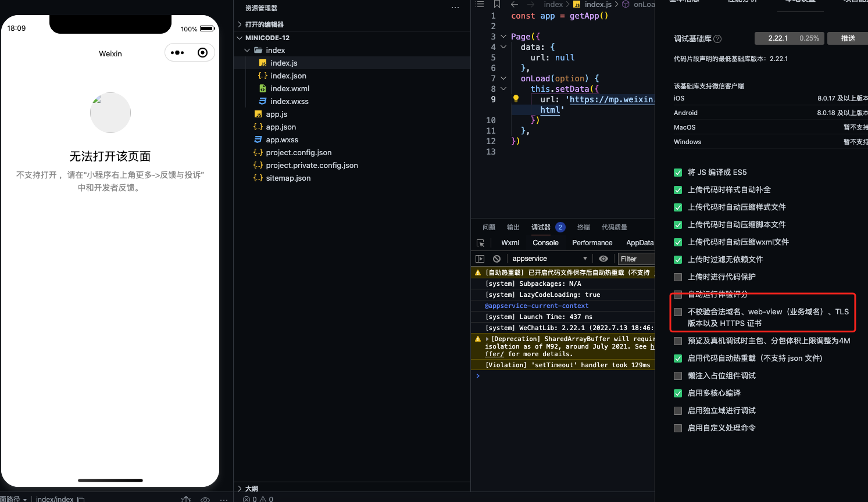Click the bug icon in simulator status bar
Screen dimensions: 868x502
pos(186,499)
